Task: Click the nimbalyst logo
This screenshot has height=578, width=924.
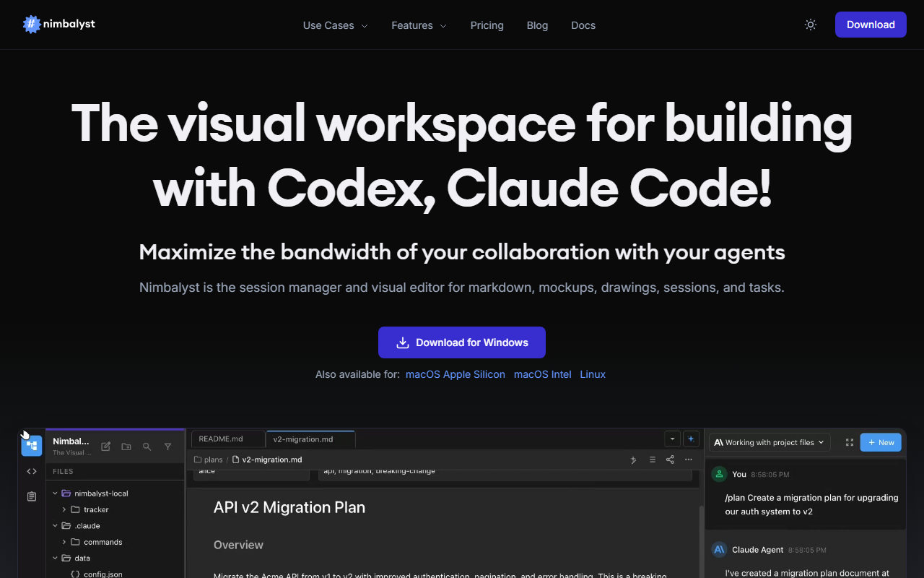Action: 59,25
